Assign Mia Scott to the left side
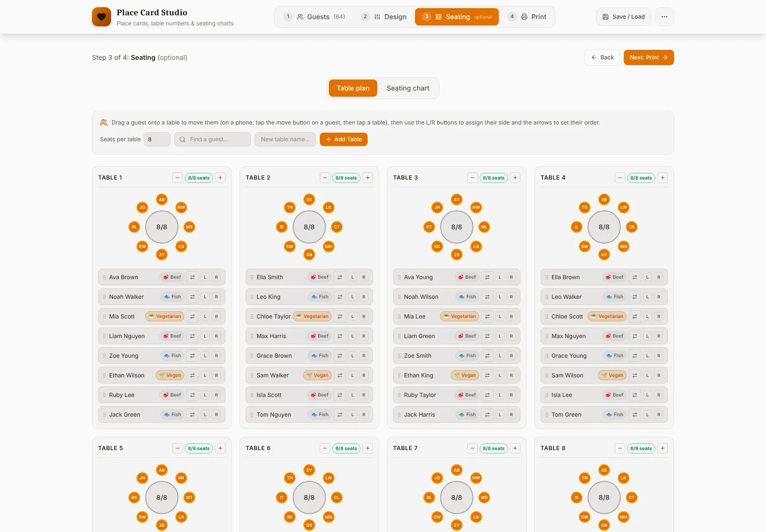766x532 pixels. point(205,317)
